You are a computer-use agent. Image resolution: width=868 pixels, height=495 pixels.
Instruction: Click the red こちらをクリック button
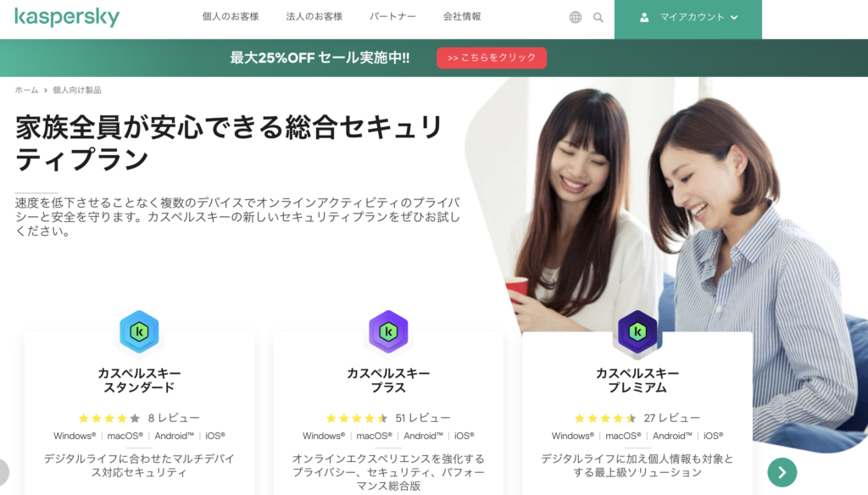point(492,58)
